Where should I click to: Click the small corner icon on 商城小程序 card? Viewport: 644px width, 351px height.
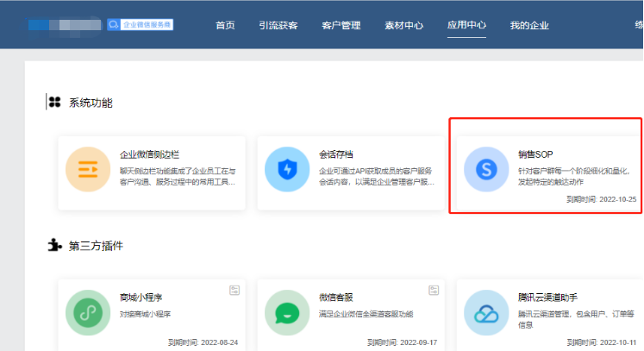(x=234, y=291)
